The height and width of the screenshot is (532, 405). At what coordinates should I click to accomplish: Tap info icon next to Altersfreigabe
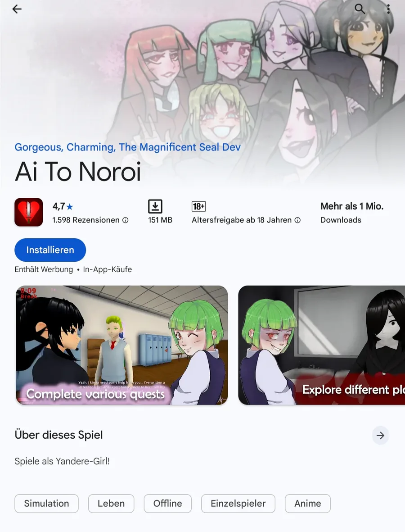click(297, 220)
